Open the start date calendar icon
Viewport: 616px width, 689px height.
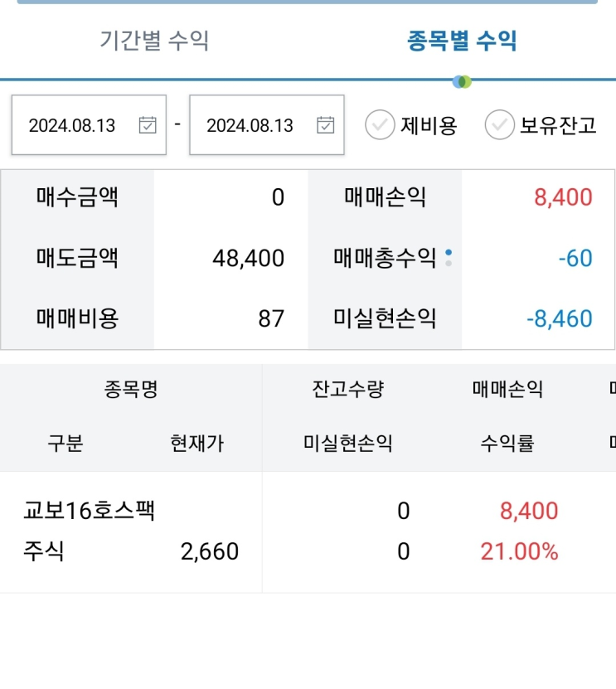[x=148, y=125]
